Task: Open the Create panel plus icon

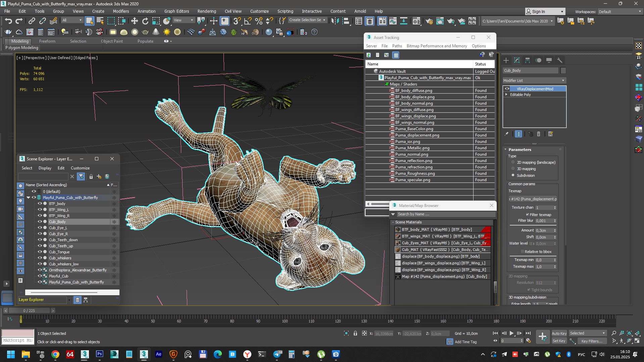Action: 506,60
